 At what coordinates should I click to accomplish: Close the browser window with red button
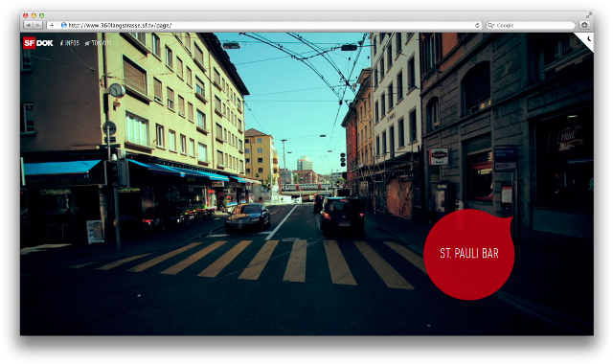pos(26,15)
